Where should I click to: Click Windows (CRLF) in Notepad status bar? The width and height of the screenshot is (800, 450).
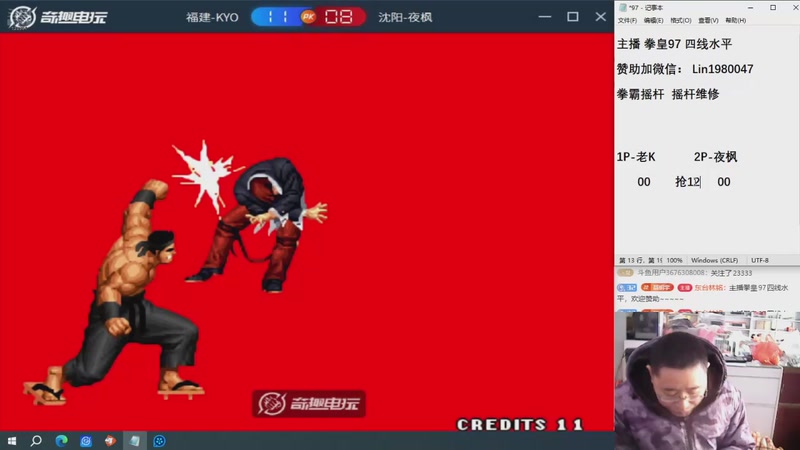714,260
